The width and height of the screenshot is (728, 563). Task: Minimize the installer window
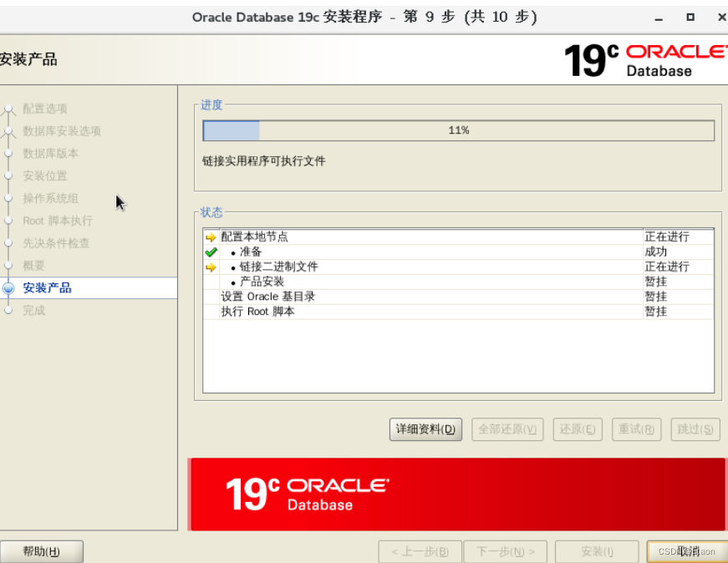(659, 18)
